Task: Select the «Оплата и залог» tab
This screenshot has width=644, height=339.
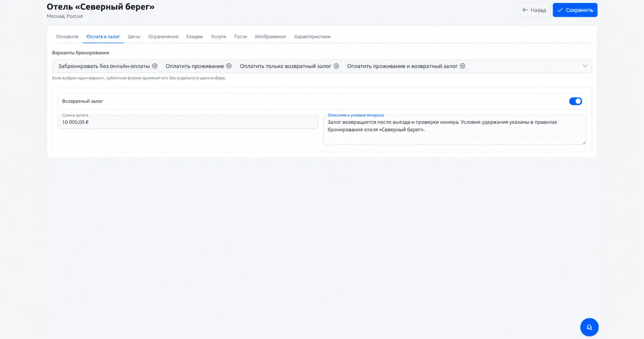Action: tap(103, 37)
